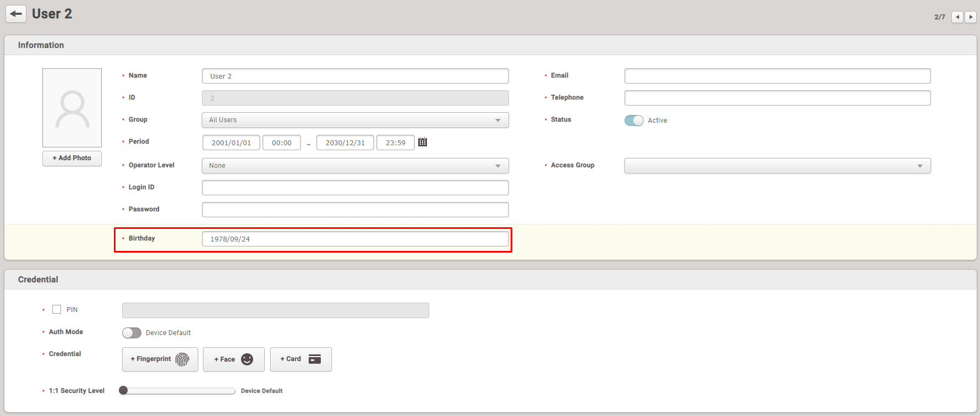Focus the Login ID text box
The height and width of the screenshot is (416, 980).
coord(355,188)
